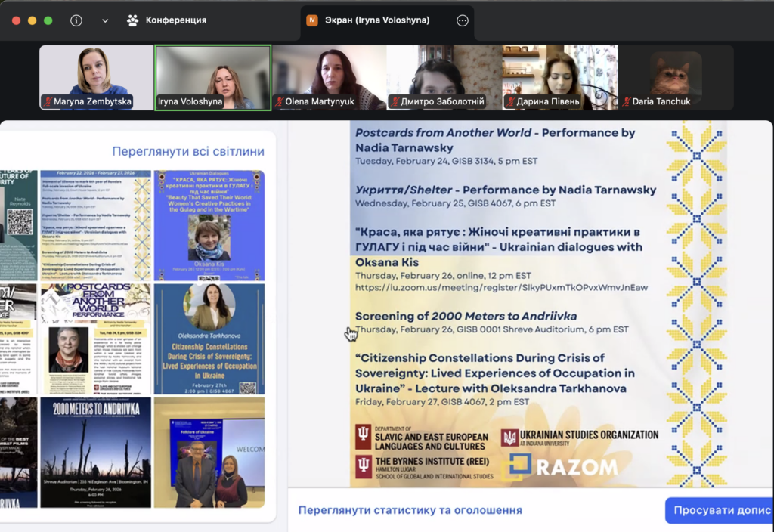This screenshot has height=532, width=774.
Task: Click Переглянути всі світлини link
Action: point(188,151)
